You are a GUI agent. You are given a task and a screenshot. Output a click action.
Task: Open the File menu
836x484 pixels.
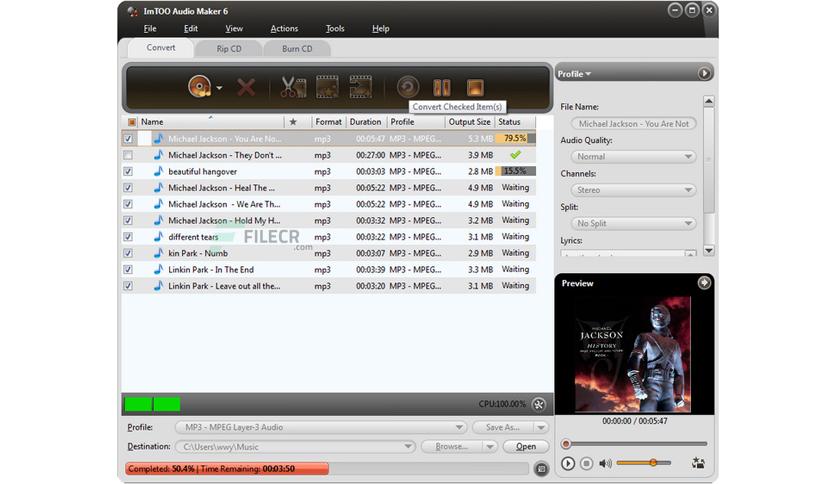[x=150, y=29]
